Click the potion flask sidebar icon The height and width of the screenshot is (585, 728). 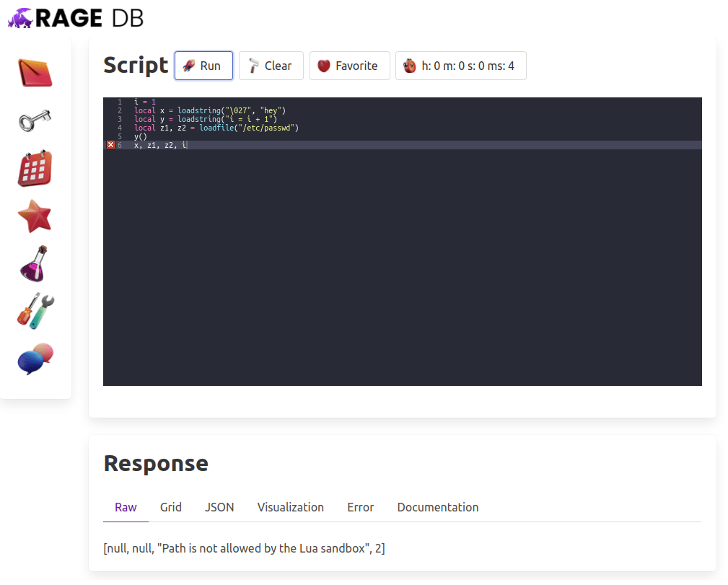point(35,263)
